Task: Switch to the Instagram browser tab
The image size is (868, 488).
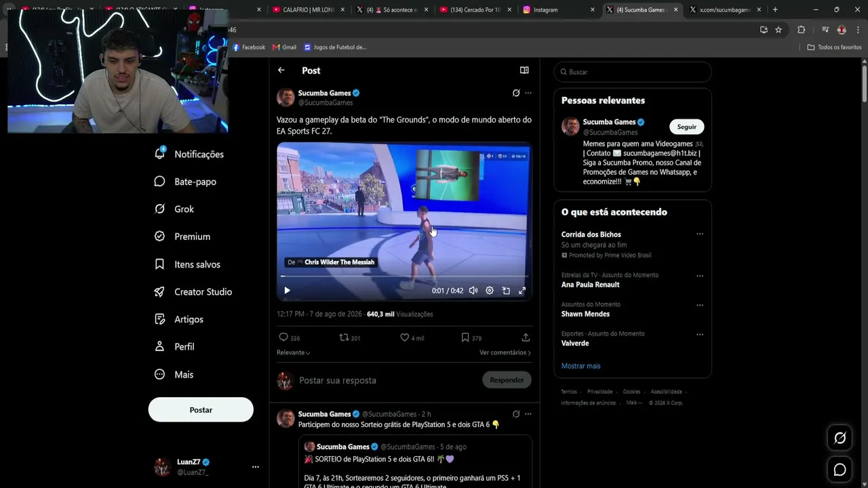Action: tap(559, 9)
